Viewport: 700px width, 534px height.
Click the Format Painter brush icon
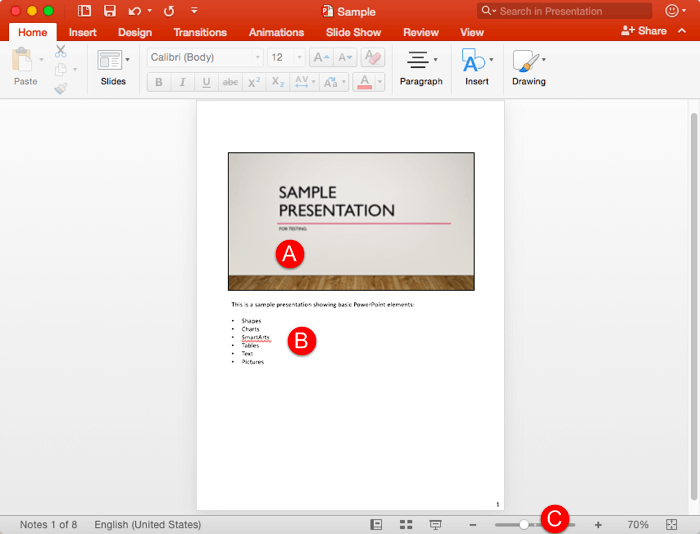[x=61, y=88]
